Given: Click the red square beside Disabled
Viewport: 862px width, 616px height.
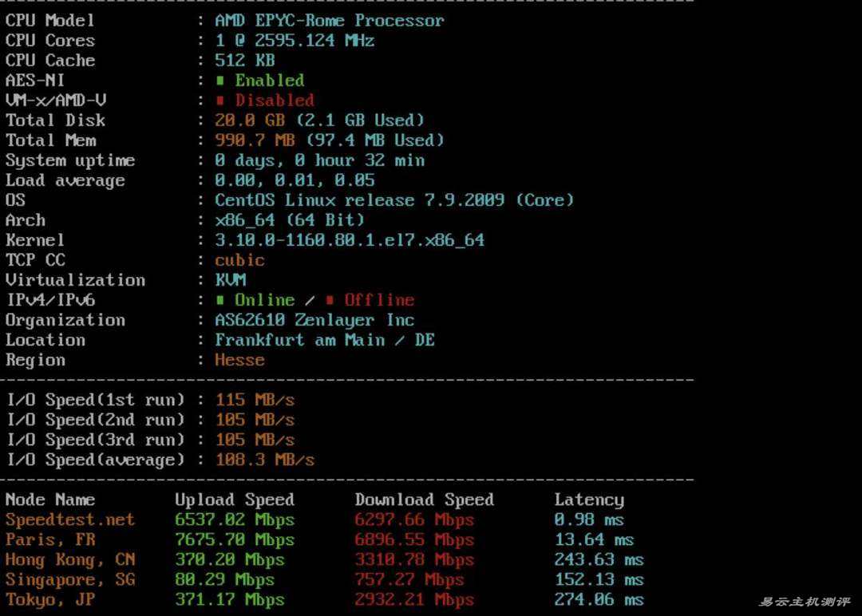Looking at the screenshot, I should coord(220,101).
